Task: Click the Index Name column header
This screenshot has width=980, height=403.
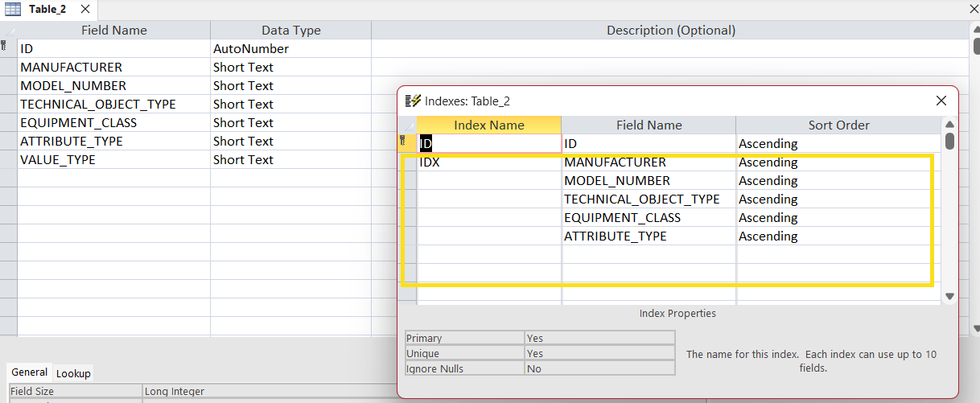Action: tap(488, 125)
